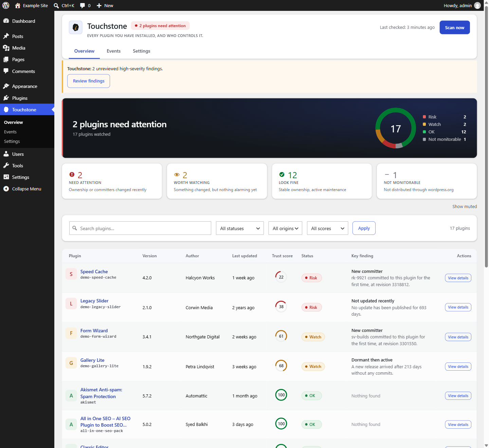Click the Watch yellow legend swatch
The height and width of the screenshot is (448, 489).
[x=424, y=124]
